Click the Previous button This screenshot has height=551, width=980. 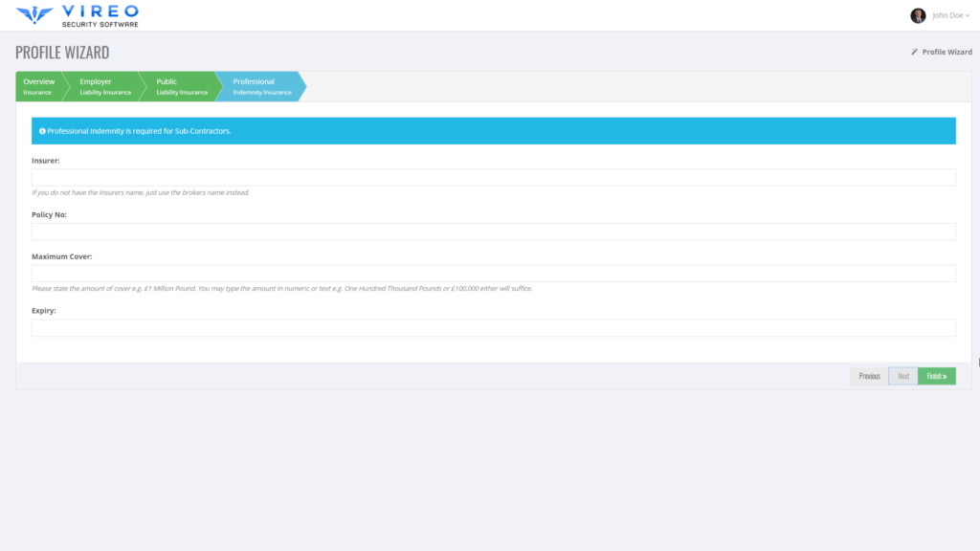(x=869, y=375)
